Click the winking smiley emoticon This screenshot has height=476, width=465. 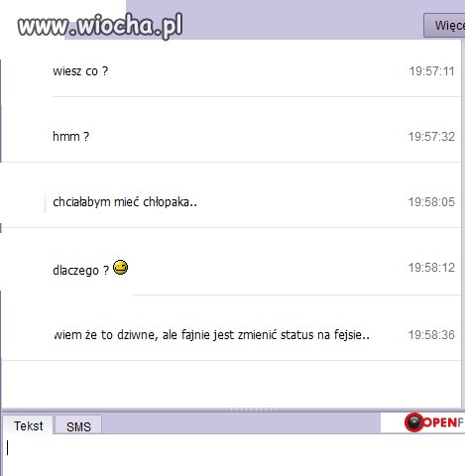[120, 267]
